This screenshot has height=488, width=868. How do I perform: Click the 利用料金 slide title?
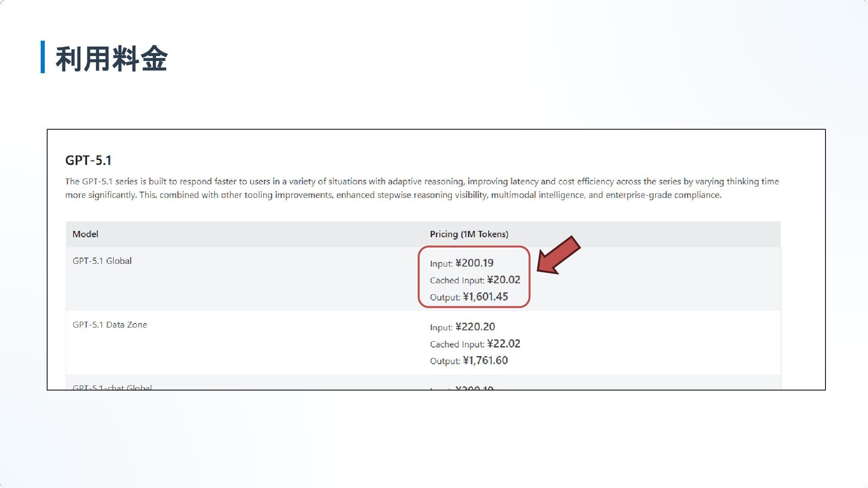[x=111, y=59]
